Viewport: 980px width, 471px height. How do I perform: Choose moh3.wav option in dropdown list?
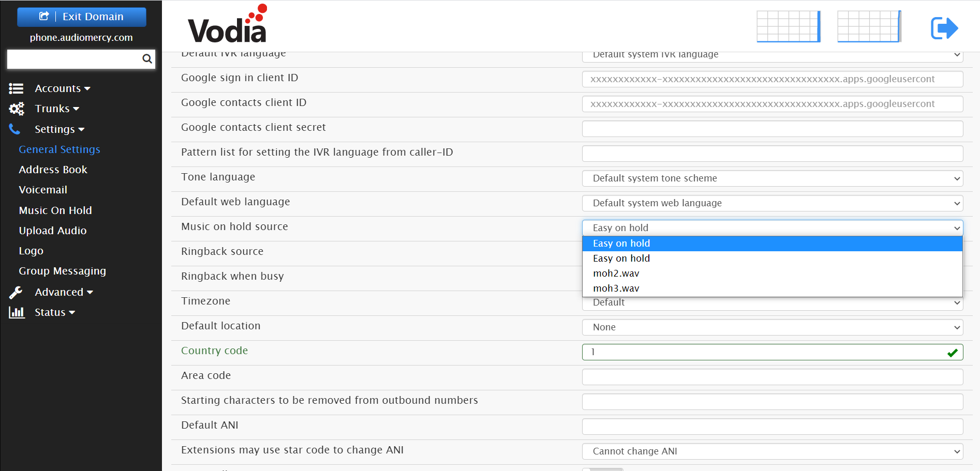[x=616, y=288]
